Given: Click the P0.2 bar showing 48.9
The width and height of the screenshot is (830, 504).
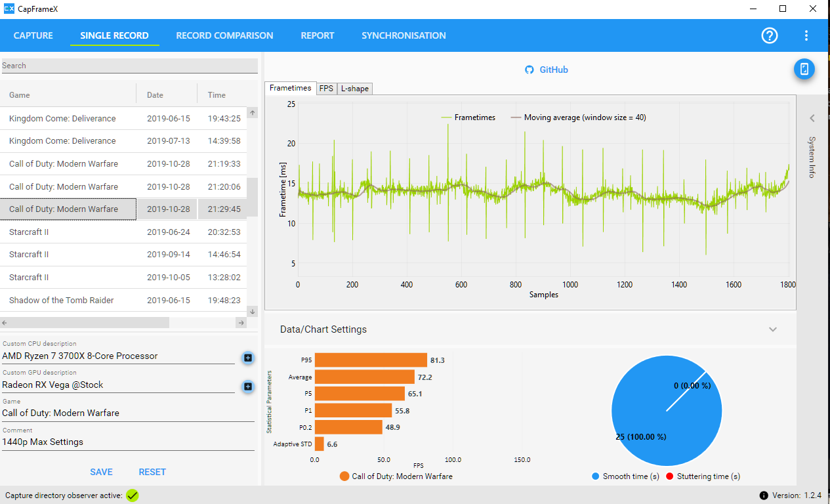Looking at the screenshot, I should point(348,427).
